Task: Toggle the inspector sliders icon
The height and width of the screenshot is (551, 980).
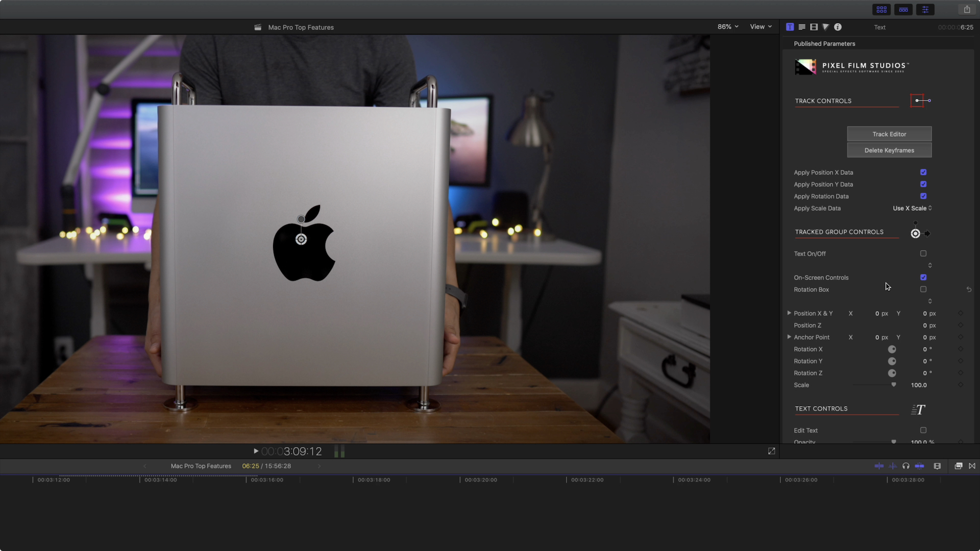Action: tap(925, 10)
